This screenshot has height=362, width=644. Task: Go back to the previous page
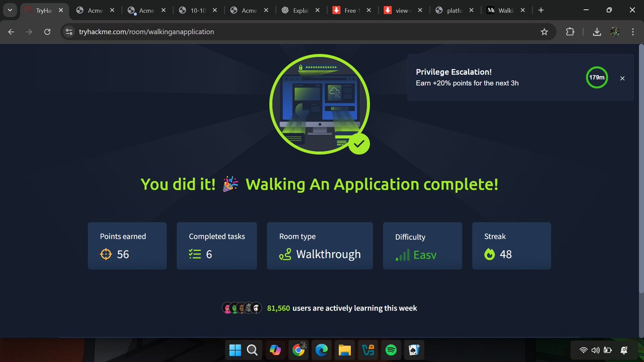click(11, 32)
